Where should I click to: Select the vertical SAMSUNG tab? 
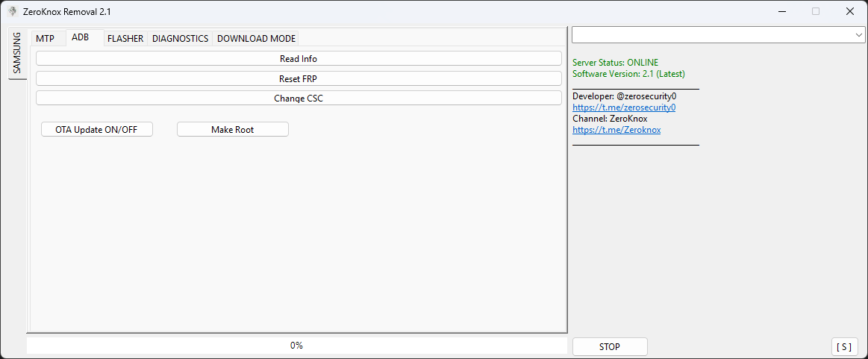click(17, 53)
